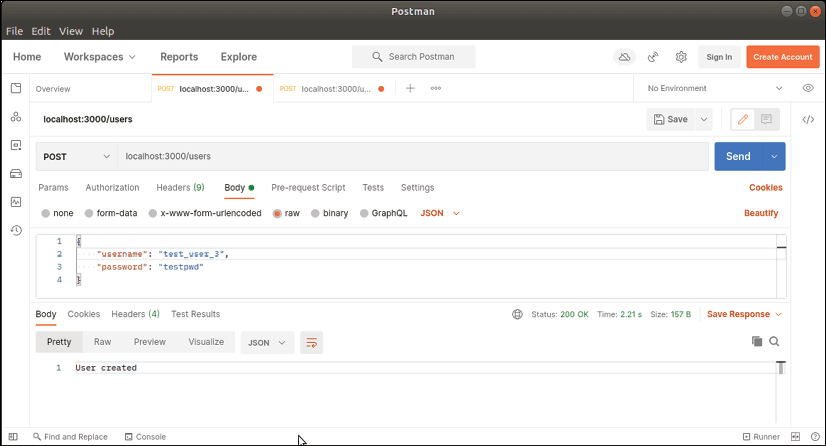The width and height of the screenshot is (826, 446).
Task: Open the Help menu
Action: [x=103, y=31]
